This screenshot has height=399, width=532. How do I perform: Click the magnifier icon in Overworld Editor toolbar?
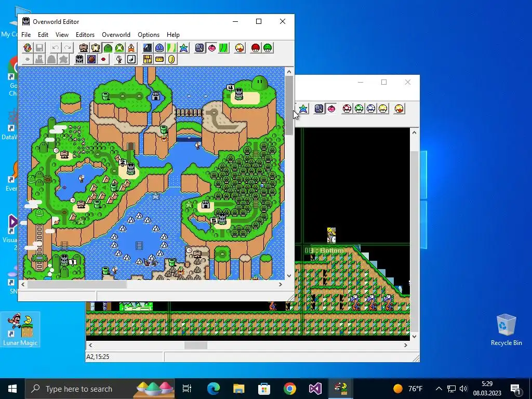[199, 48]
